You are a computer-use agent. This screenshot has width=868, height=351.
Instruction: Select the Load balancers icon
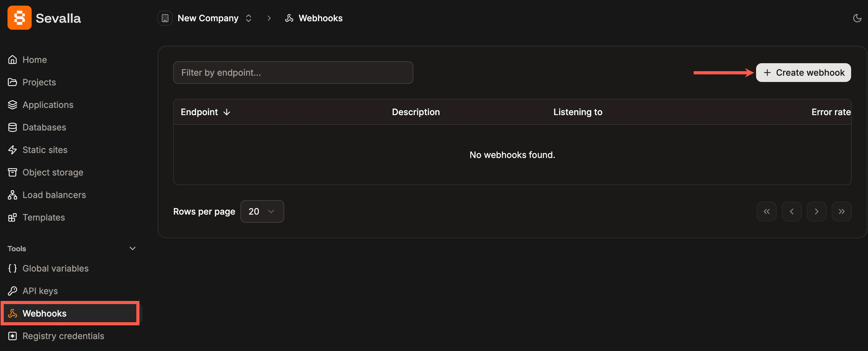13,195
